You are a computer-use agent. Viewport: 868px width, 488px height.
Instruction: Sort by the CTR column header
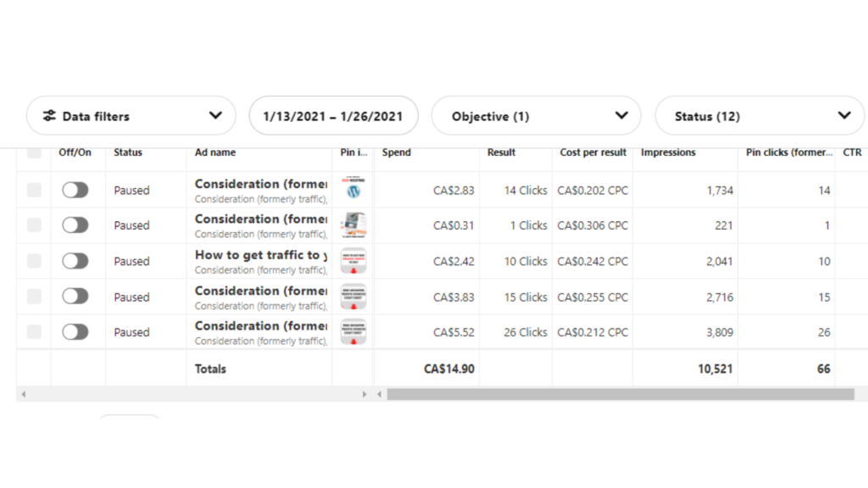click(852, 152)
